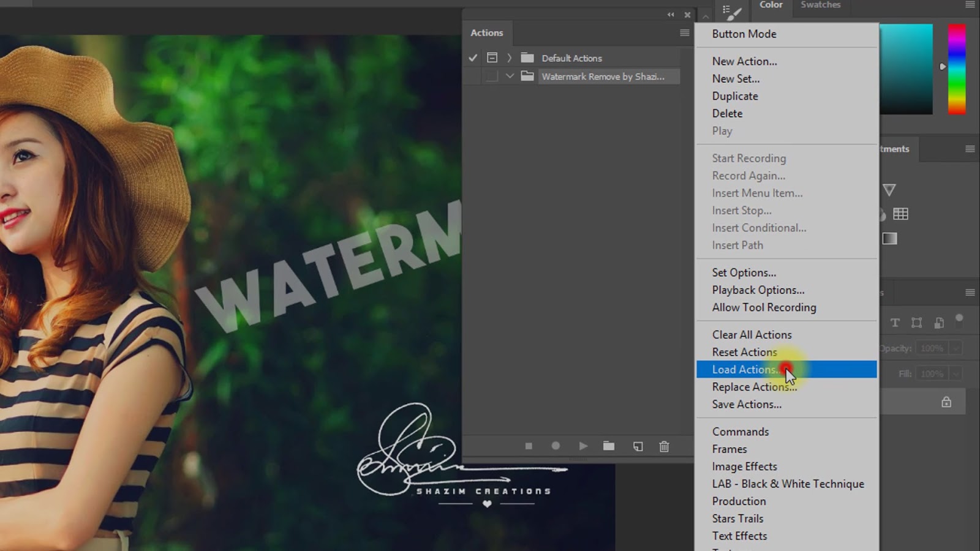980x551 pixels.
Task: Create new set with folder icon
Action: tap(608, 446)
